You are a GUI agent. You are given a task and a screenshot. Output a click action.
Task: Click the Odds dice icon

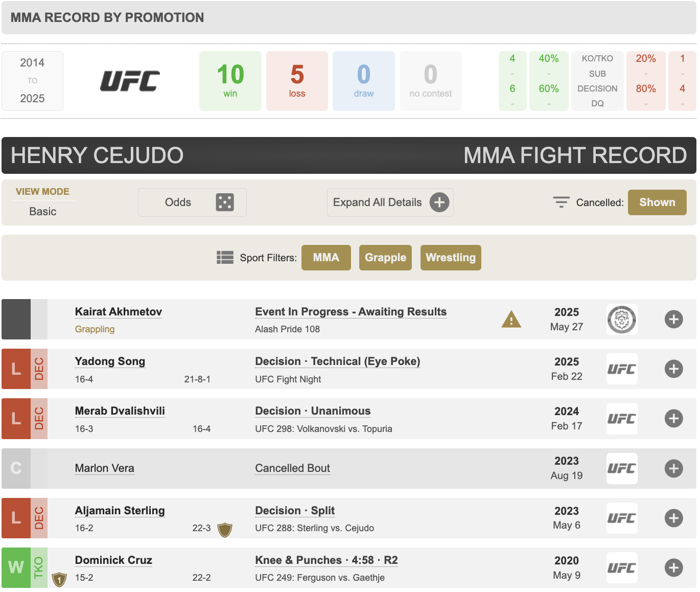tap(225, 202)
